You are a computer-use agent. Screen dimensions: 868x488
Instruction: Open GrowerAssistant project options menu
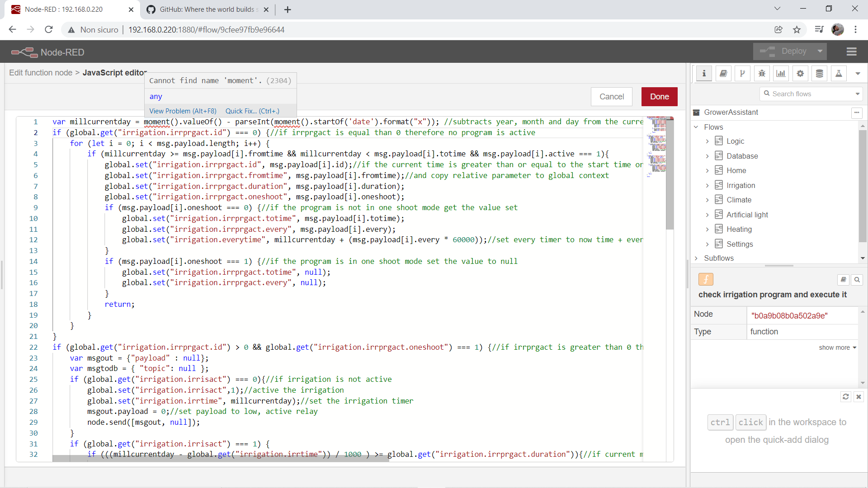pos(857,113)
